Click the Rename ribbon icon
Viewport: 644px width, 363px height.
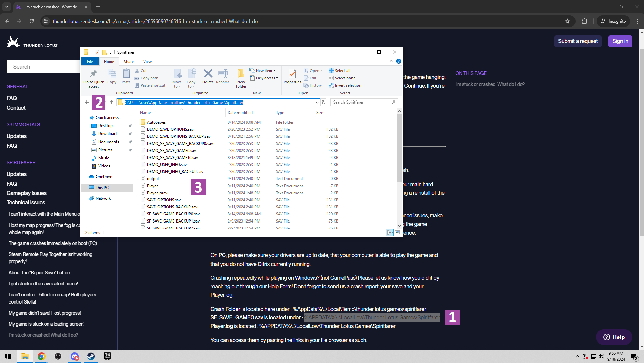point(223,74)
